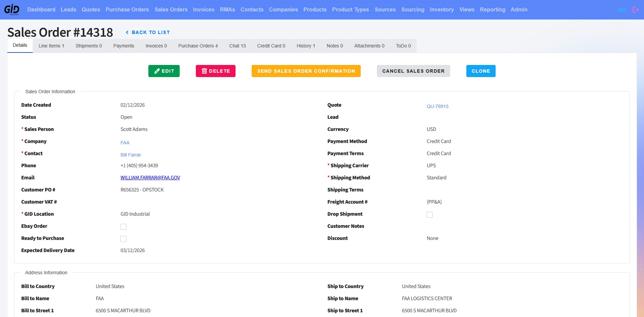Click the Cancel Sales Order button
The width and height of the screenshot is (644, 317).
(x=414, y=71)
